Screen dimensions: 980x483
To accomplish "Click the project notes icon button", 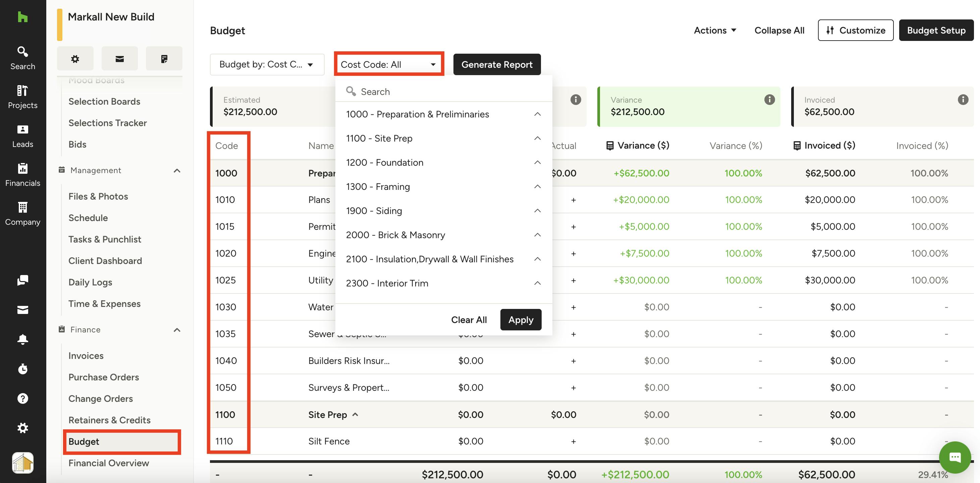I will click(164, 59).
